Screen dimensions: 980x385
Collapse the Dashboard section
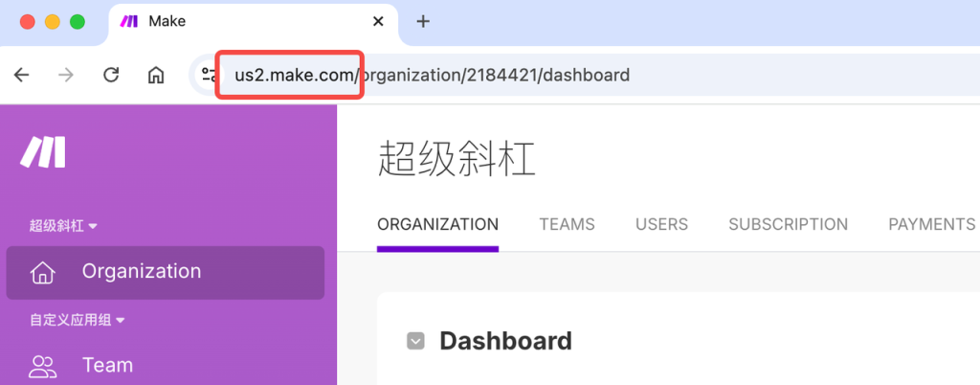(415, 341)
